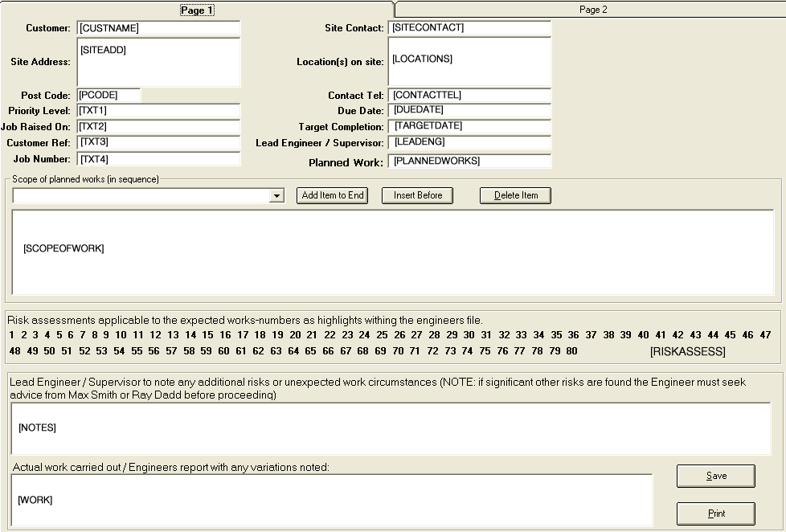Click the Location(s) on site box
The height and width of the screenshot is (532, 786).
click(469, 62)
